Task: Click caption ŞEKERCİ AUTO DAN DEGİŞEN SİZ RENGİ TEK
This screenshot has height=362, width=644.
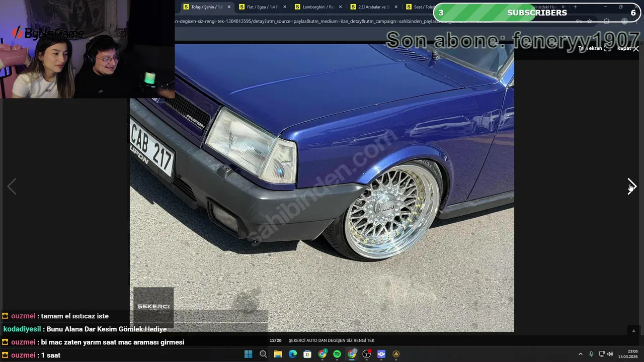Action: point(332,340)
